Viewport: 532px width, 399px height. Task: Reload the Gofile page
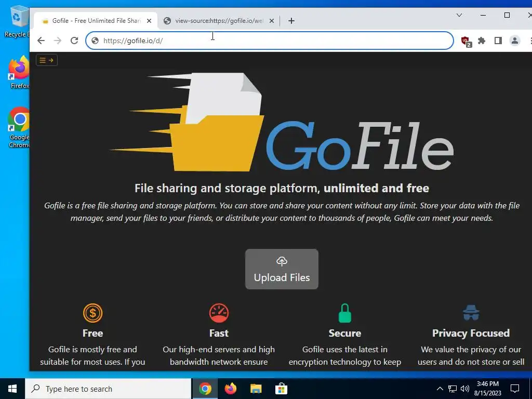coord(74,41)
